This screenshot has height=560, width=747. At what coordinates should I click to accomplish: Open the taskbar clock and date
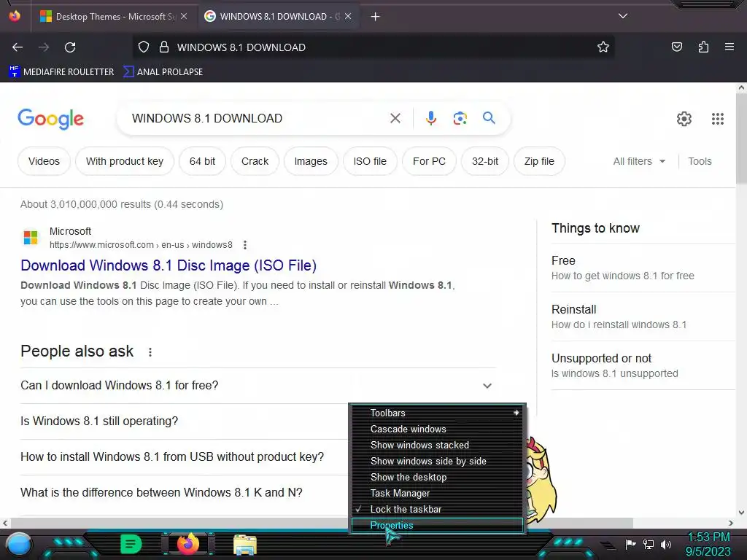pos(708,544)
